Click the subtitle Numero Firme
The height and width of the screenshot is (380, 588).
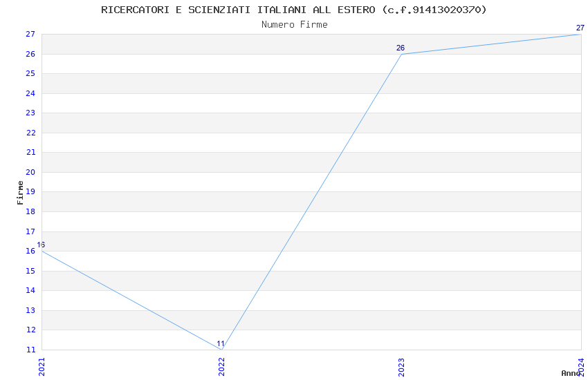(x=295, y=25)
